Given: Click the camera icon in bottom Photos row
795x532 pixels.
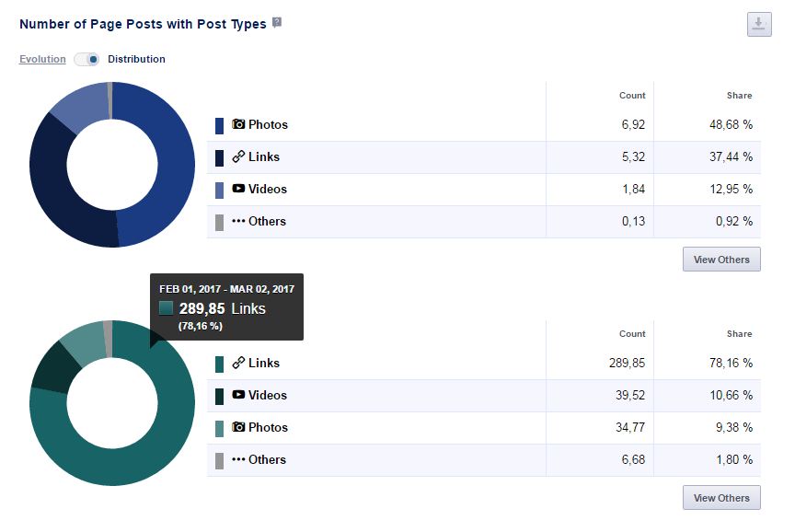Looking at the screenshot, I should coord(238,427).
